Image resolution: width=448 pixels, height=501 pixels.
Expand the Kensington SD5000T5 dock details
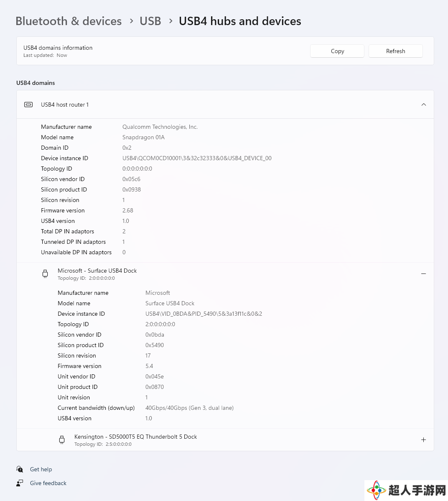point(423,440)
